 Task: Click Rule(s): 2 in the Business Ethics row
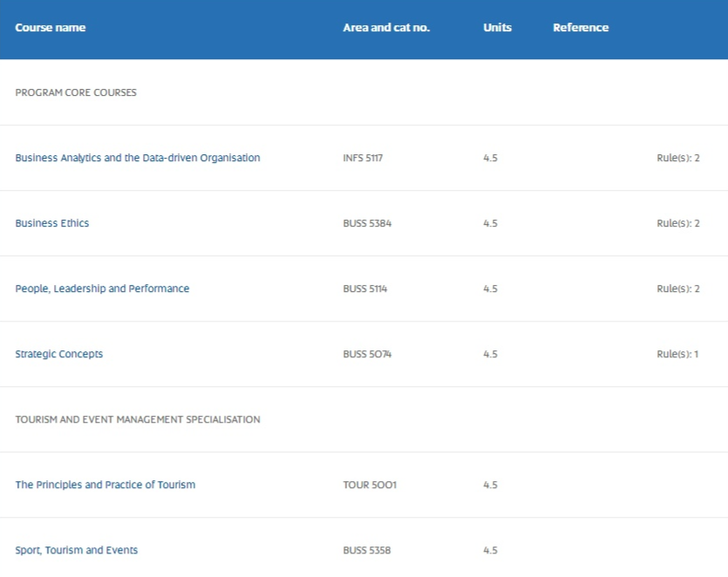[x=678, y=223]
